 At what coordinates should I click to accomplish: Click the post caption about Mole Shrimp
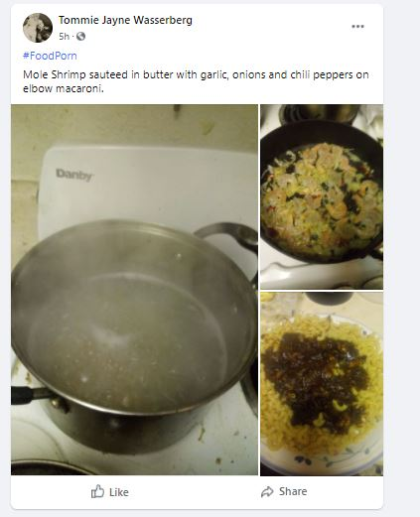click(x=196, y=81)
